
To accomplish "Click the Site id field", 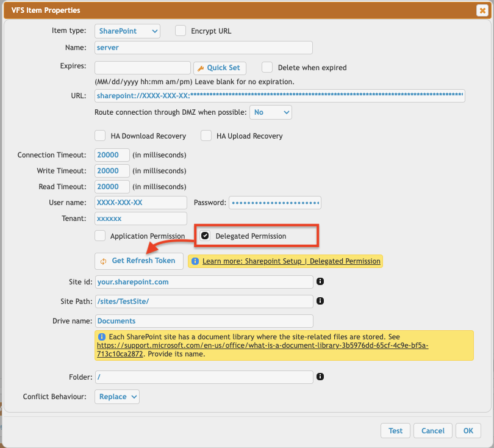I will (x=204, y=282).
